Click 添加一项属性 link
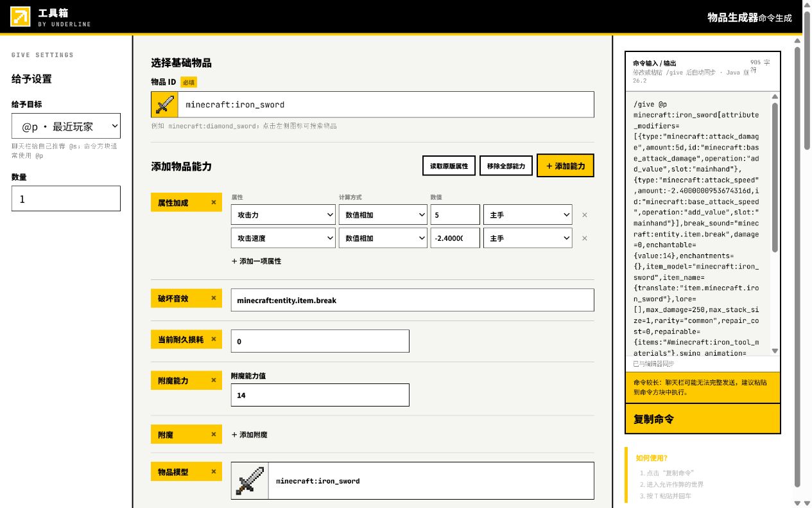Viewport: 812px width, 508px height. point(256,261)
